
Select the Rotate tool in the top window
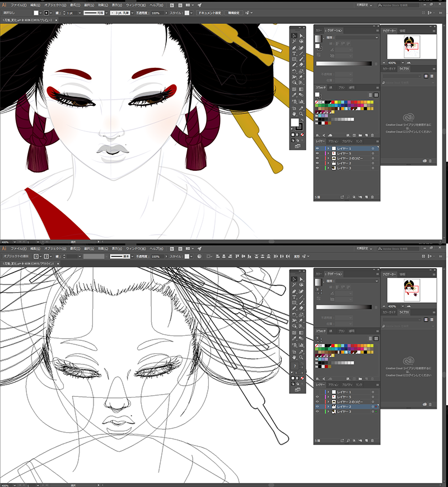(294, 71)
